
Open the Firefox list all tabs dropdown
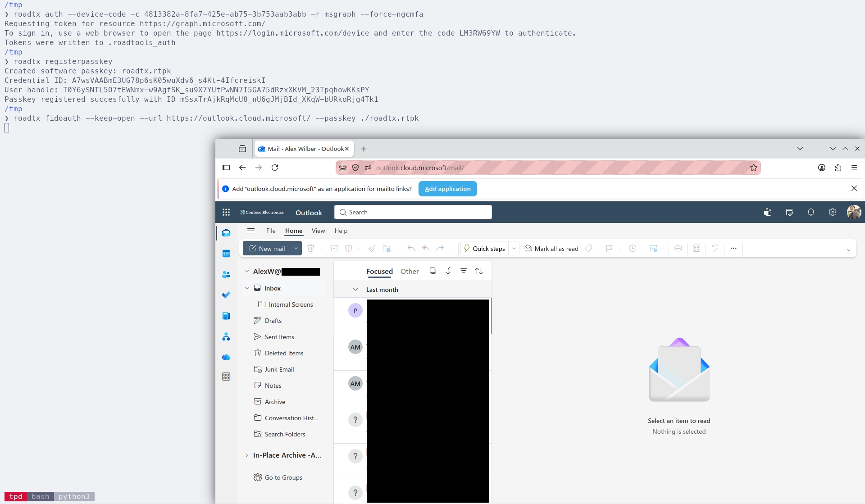click(800, 149)
